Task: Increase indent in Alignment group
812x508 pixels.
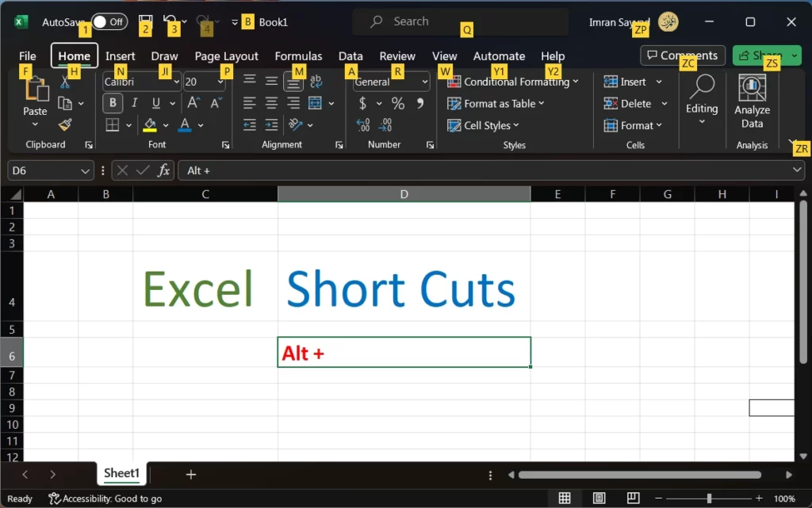Action: coord(271,124)
